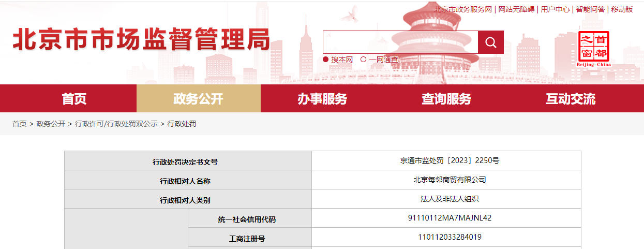
Task: Click 行政处罚 in the breadcrumb
Action: [x=182, y=124]
